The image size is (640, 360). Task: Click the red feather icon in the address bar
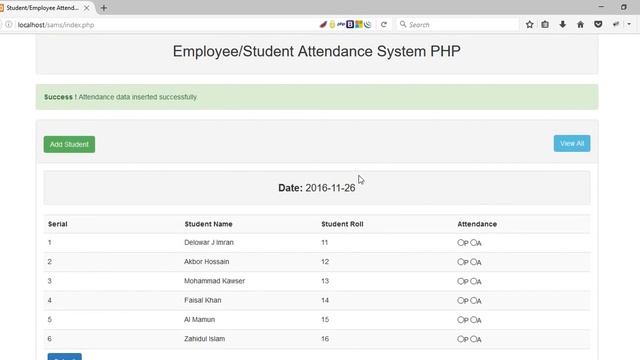pos(323,24)
